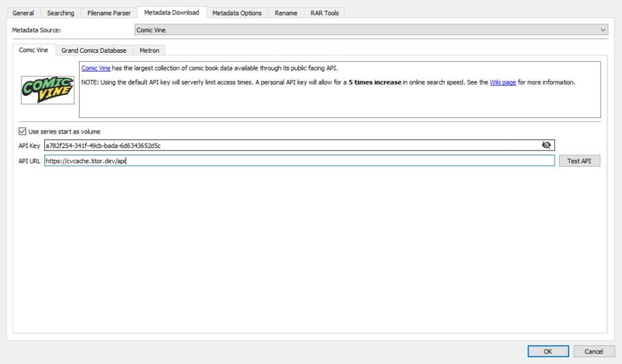Open the Metron sub-tab
The height and width of the screenshot is (364, 622).
coord(149,51)
